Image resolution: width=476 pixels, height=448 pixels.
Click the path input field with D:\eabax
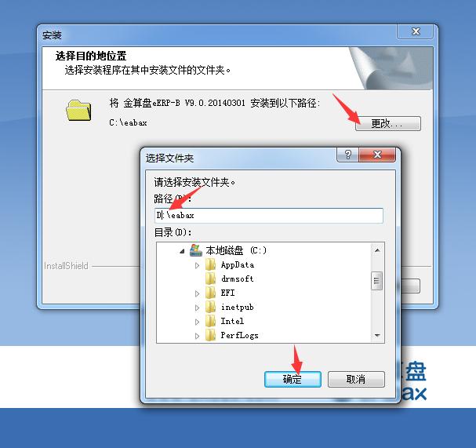[269, 215]
